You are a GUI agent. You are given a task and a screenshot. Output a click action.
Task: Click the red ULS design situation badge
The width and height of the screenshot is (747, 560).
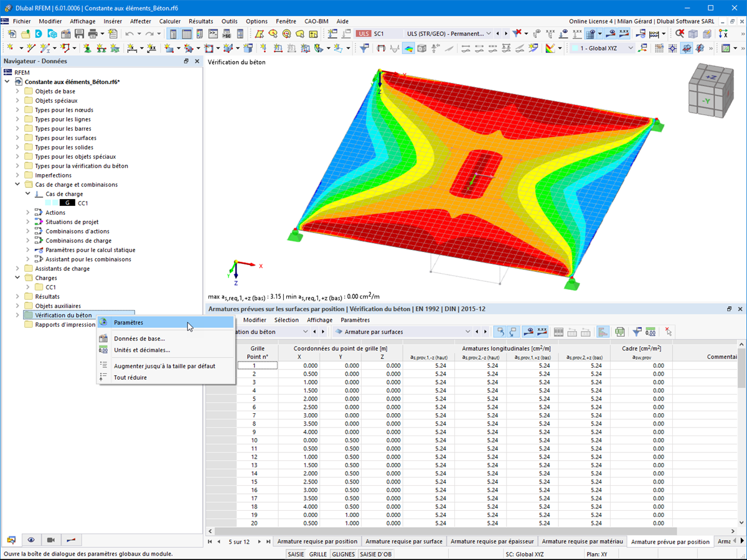coord(364,34)
